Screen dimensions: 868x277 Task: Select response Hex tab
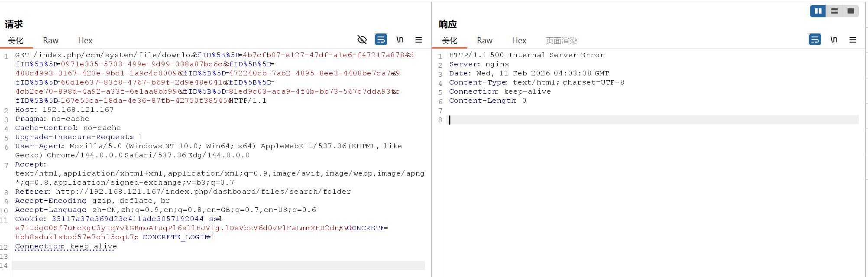tap(519, 40)
